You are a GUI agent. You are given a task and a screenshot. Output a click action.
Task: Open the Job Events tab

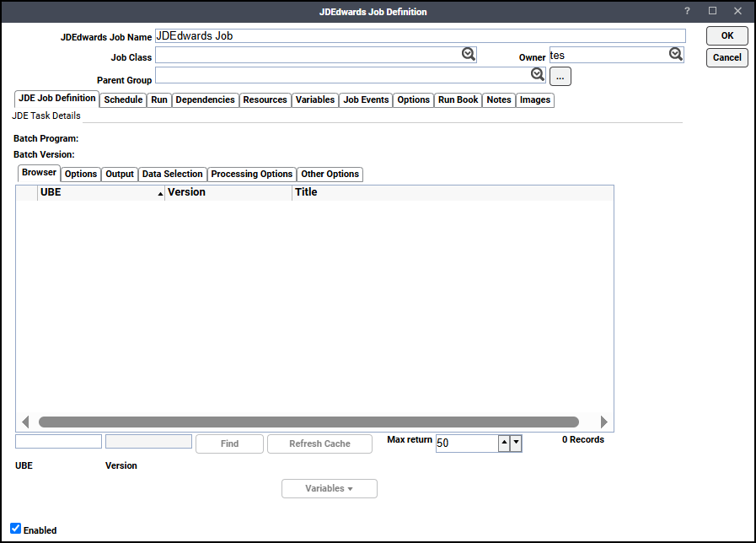(366, 99)
